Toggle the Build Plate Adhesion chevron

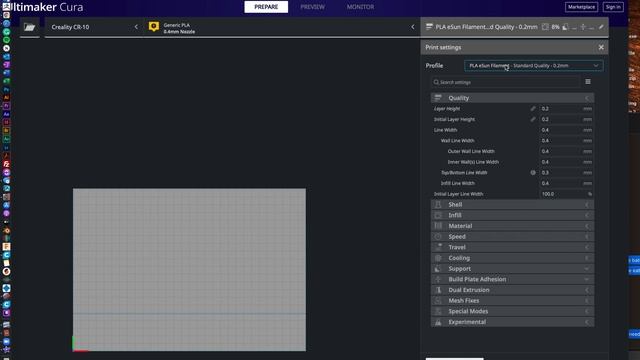click(x=587, y=279)
